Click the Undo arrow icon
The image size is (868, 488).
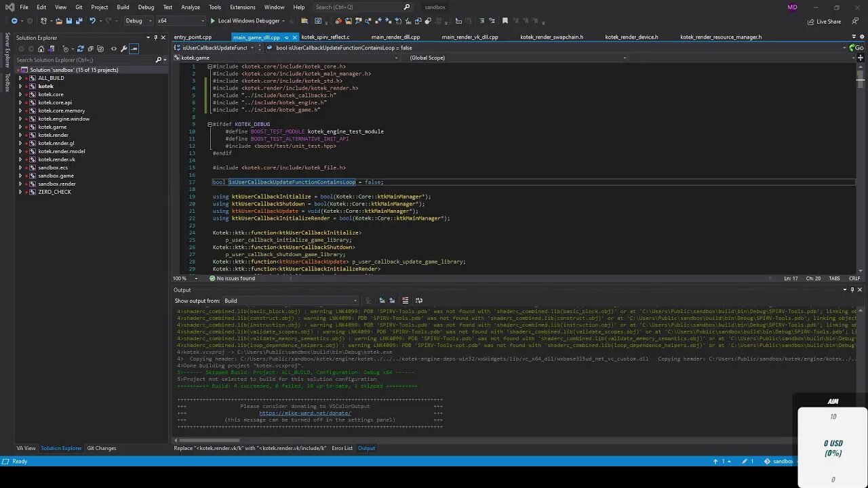(x=93, y=21)
